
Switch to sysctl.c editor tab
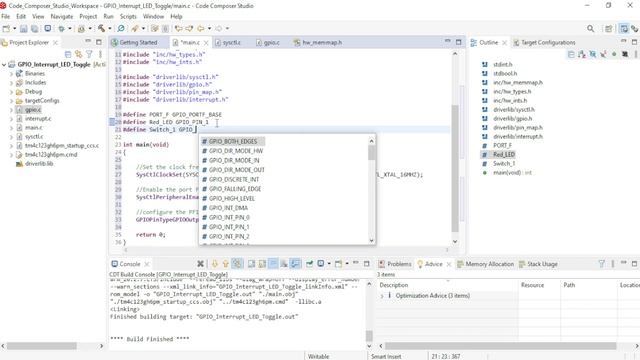229,42
